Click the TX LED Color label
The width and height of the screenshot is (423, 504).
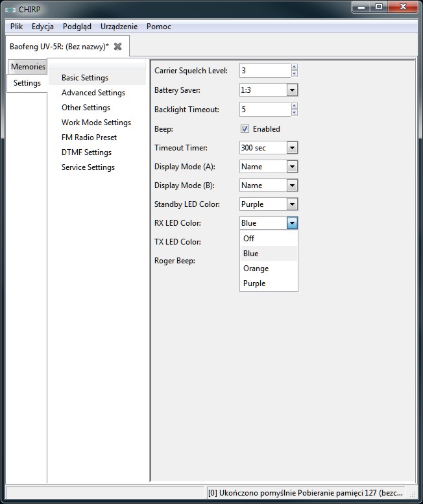click(177, 242)
